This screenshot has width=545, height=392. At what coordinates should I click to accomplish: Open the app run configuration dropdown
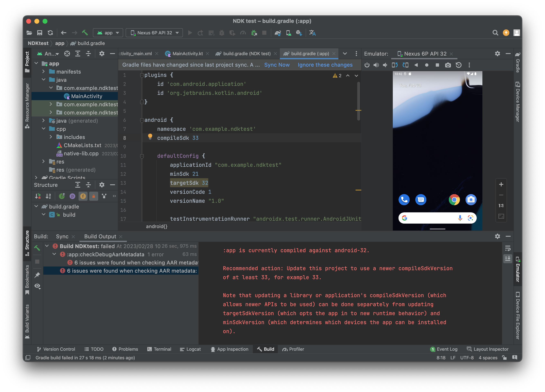coord(108,33)
